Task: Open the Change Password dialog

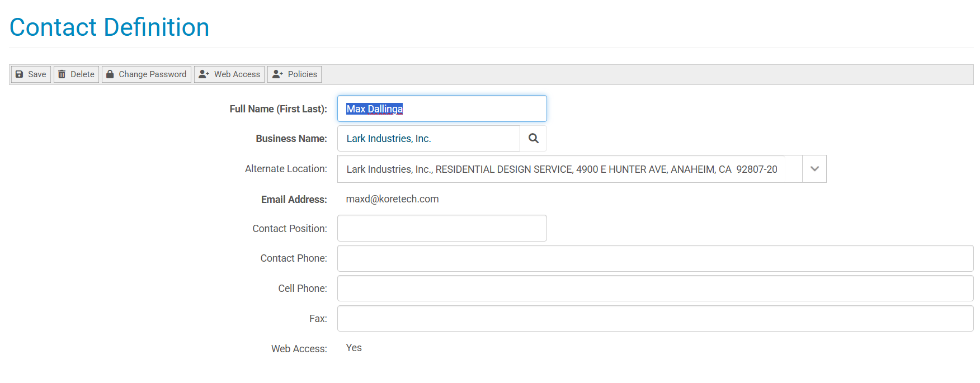Action: tap(147, 74)
